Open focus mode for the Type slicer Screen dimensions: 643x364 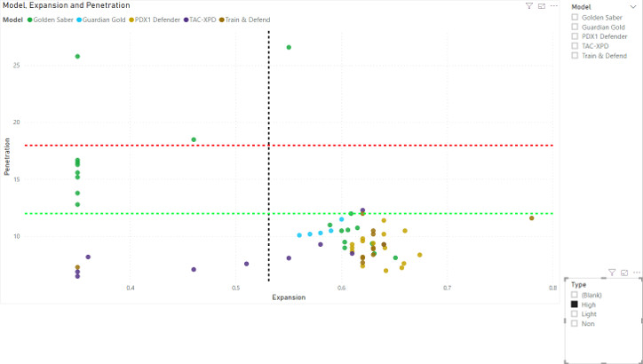pyautogui.click(x=624, y=273)
